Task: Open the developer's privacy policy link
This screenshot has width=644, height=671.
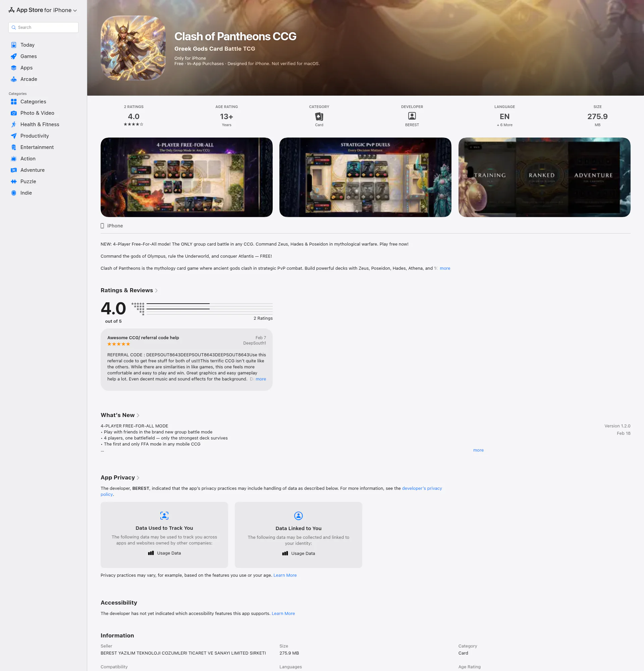Action: (x=422, y=488)
